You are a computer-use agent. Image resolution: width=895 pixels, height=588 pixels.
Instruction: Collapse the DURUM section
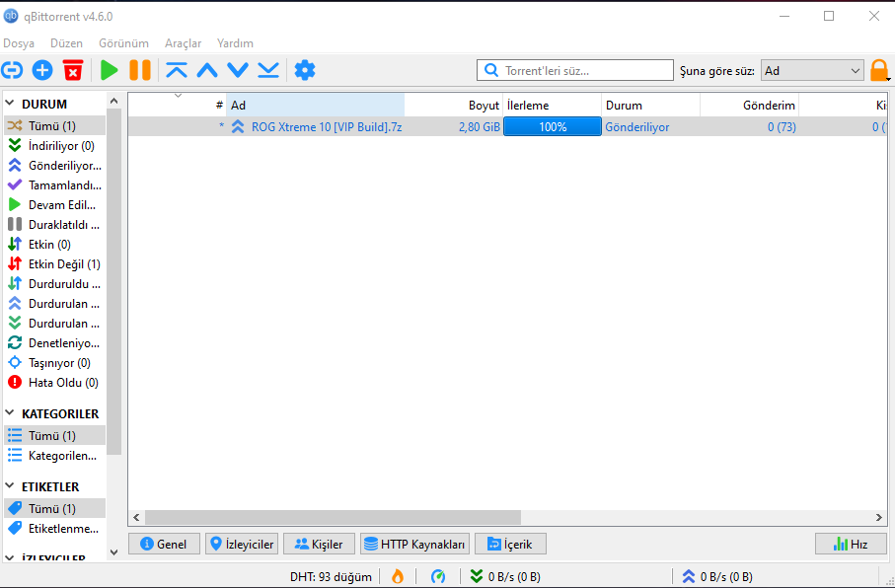10,104
